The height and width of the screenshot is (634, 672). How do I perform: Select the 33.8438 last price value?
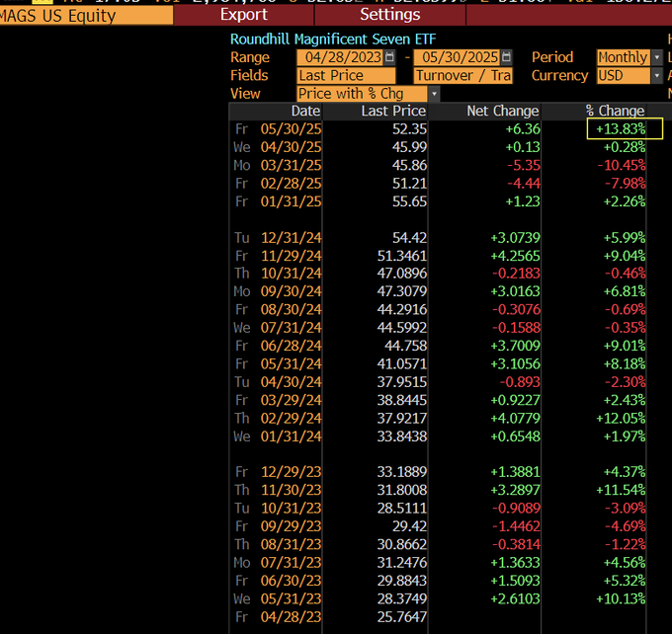[402, 436]
